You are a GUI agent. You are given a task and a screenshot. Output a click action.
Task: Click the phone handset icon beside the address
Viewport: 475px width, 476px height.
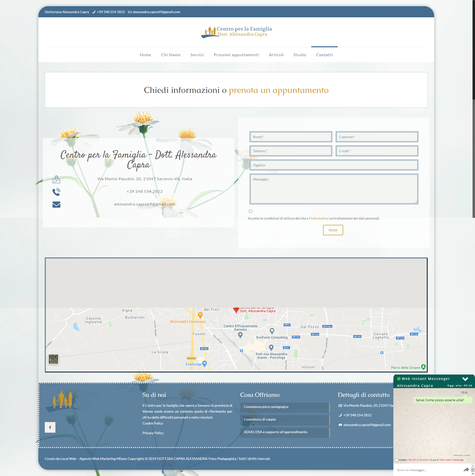pos(56,192)
